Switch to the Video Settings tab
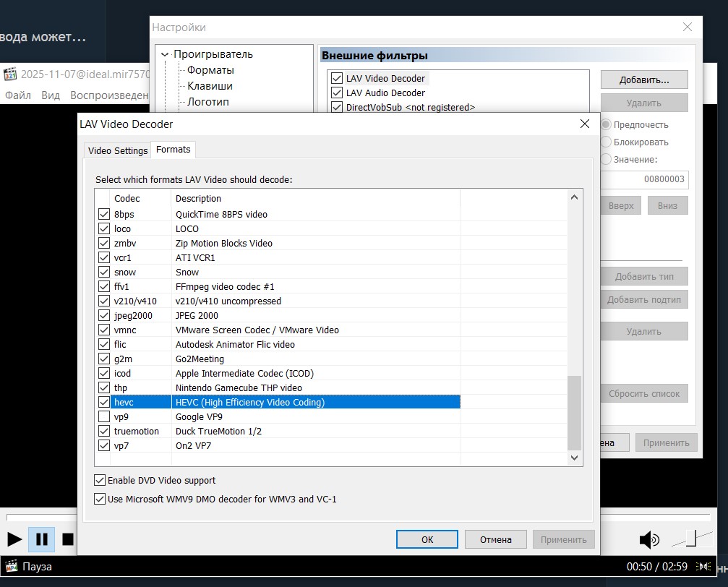The height and width of the screenshot is (587, 728). [118, 150]
